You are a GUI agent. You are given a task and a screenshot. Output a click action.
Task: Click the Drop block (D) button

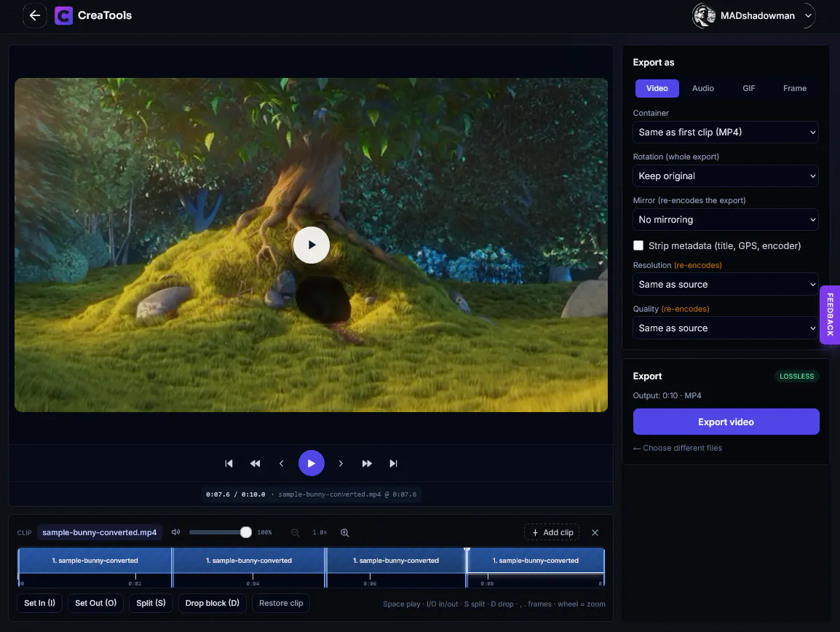(212, 603)
